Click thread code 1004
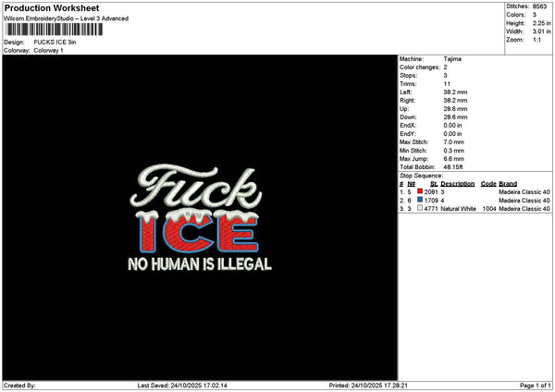The height and width of the screenshot is (392, 555). click(x=489, y=209)
